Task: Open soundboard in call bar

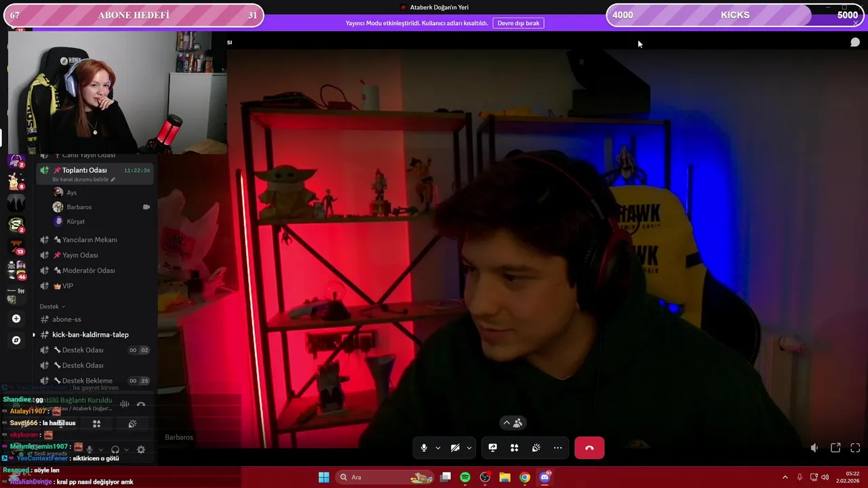Action: (536, 448)
